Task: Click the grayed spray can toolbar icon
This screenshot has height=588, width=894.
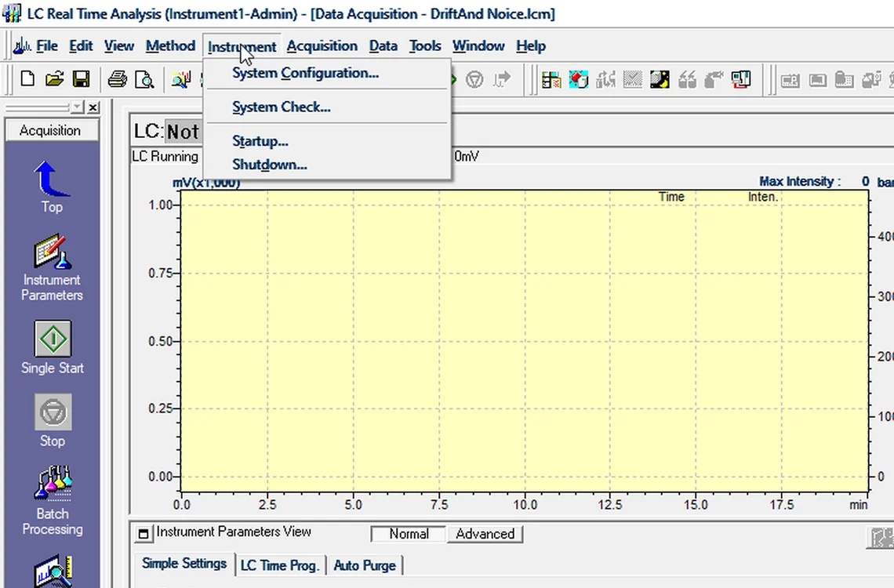Action: click(714, 80)
